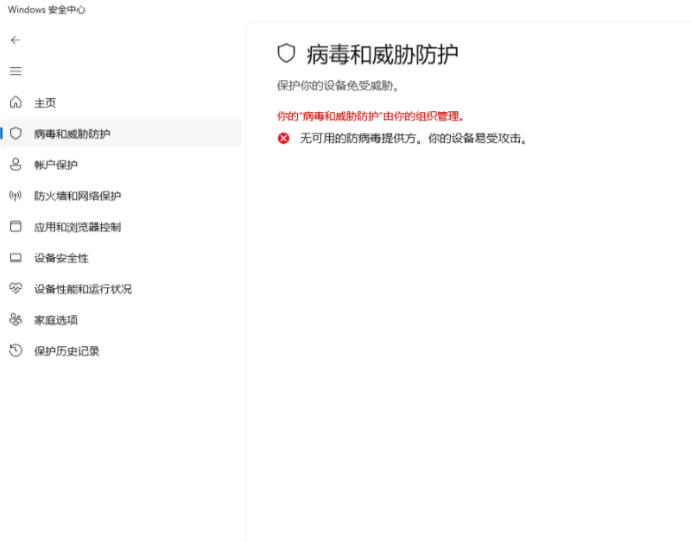
Task: Click the family icon for 家庭选项
Action: click(15, 320)
